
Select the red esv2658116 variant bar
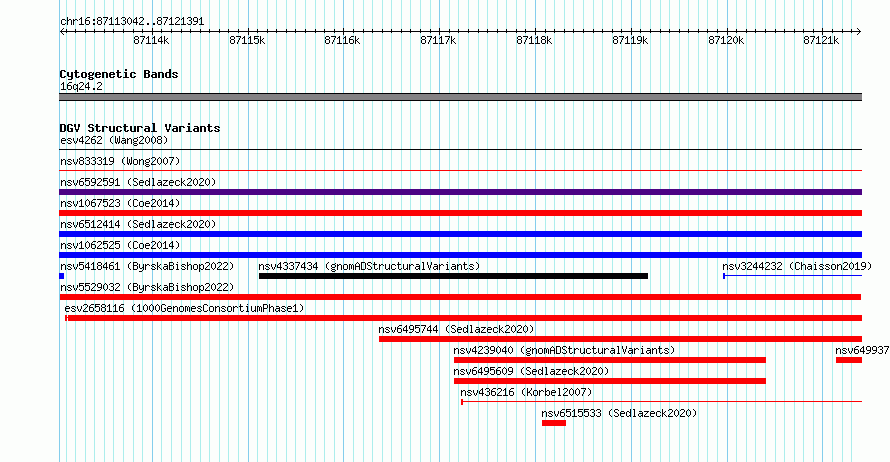464,318
